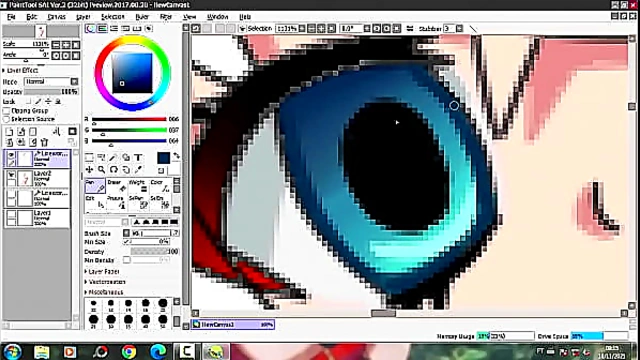Select the Color Picker eyedropper tool
The width and height of the screenshot is (640, 360).
[x=138, y=170]
